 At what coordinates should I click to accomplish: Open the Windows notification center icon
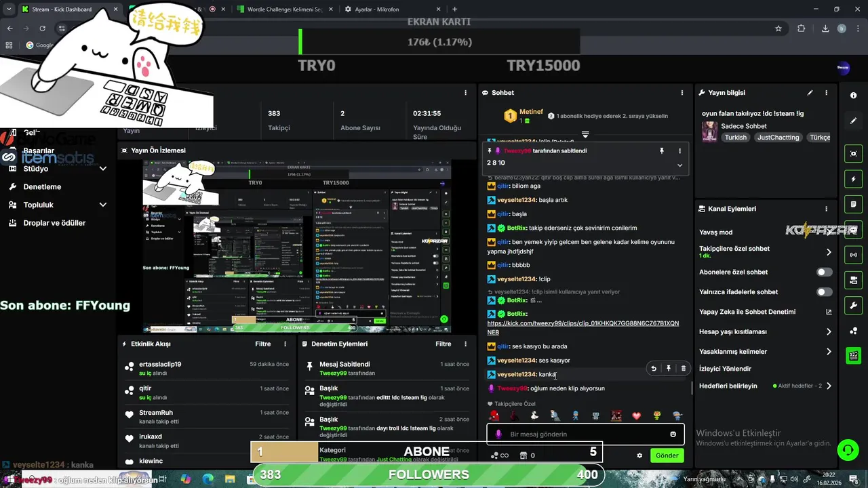click(x=854, y=479)
